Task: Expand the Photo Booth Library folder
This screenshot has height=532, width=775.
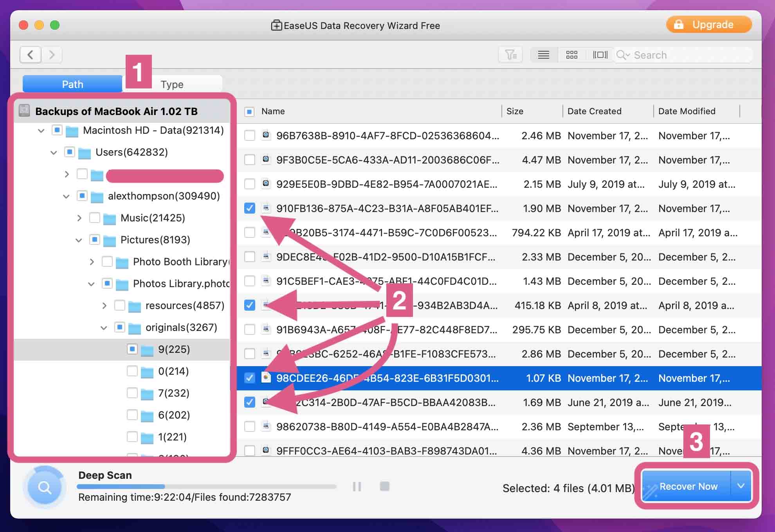Action: pyautogui.click(x=92, y=262)
